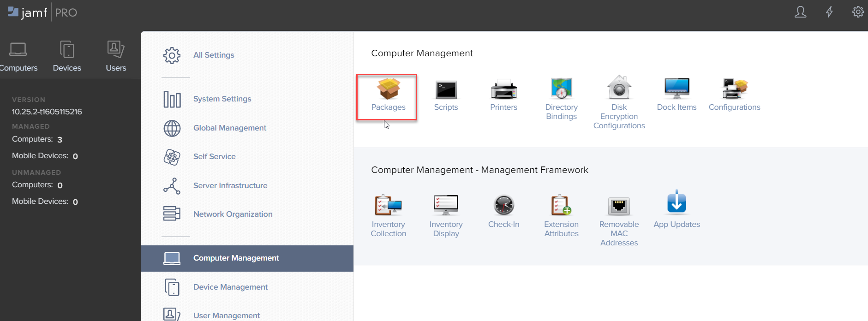Open Disk Encryption Configurations
The image size is (868, 321).
point(619,88)
